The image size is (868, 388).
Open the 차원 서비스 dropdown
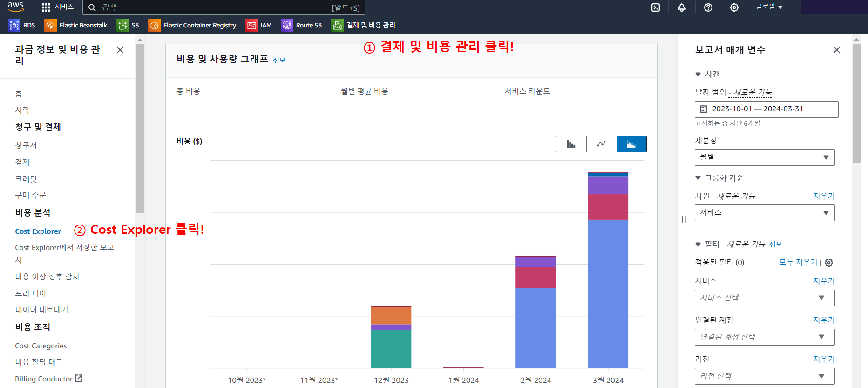pyautogui.click(x=765, y=213)
